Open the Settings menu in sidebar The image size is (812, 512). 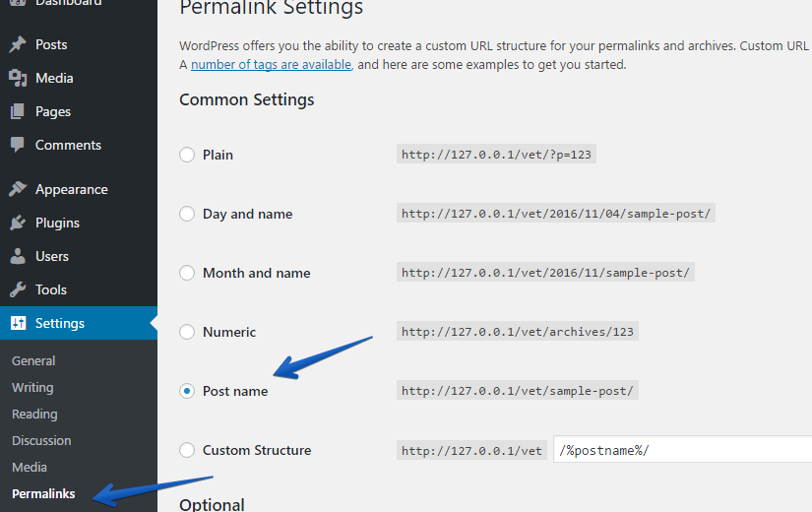60,323
